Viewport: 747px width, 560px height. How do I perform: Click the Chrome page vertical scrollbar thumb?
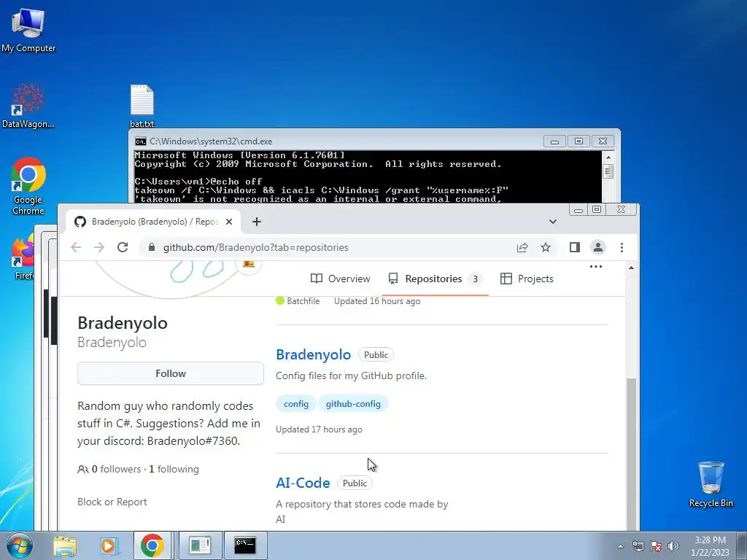coord(631,454)
